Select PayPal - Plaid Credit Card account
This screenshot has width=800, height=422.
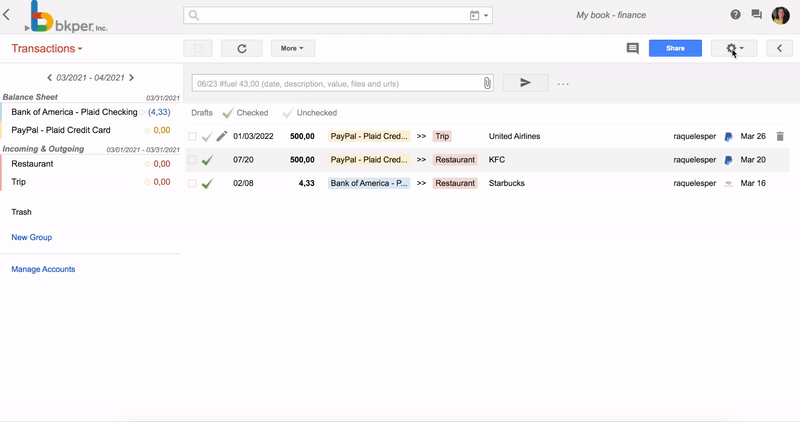point(61,130)
